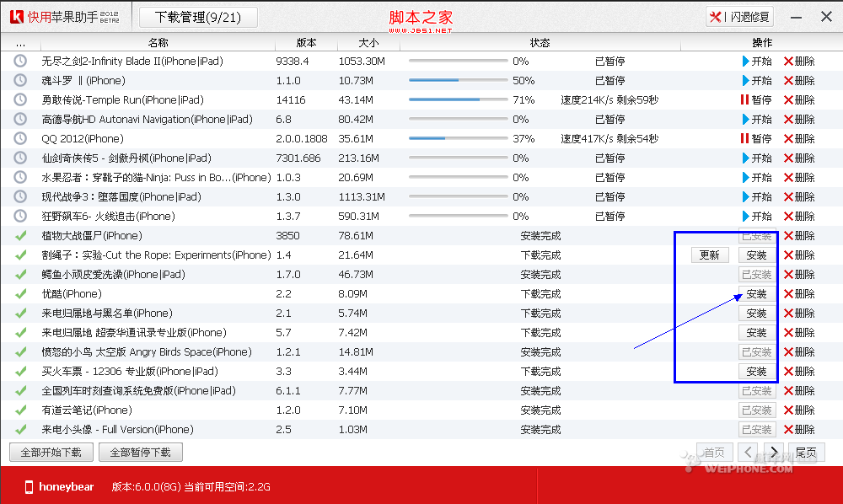Start the 高德导航HD download
Viewport: 843px width, 504px height.
tap(756, 120)
